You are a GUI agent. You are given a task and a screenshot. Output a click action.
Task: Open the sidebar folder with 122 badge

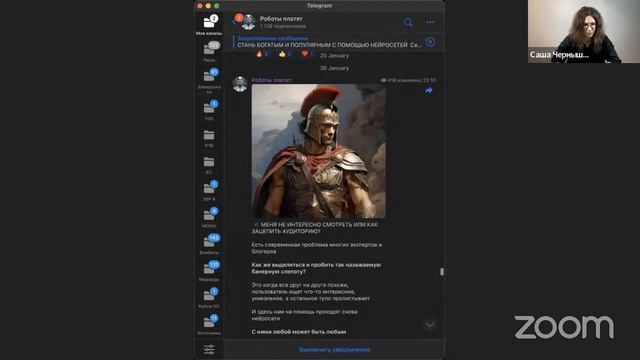coord(209,52)
